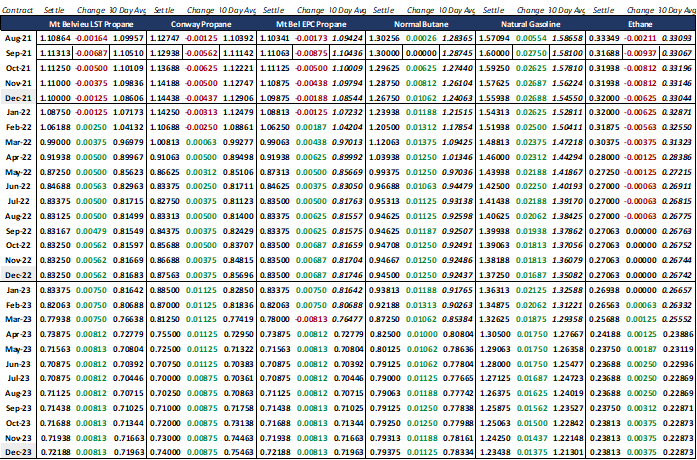Select Apr-23 Natural Gasoline settle 1.30500
The height and width of the screenshot is (460, 697).
(x=495, y=334)
